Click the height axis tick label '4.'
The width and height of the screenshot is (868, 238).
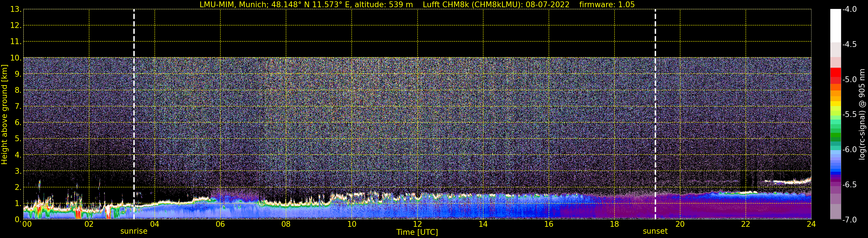point(18,155)
